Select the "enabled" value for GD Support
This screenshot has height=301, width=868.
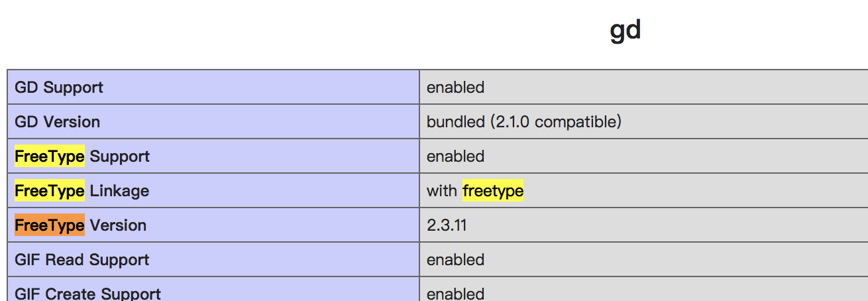tap(455, 88)
